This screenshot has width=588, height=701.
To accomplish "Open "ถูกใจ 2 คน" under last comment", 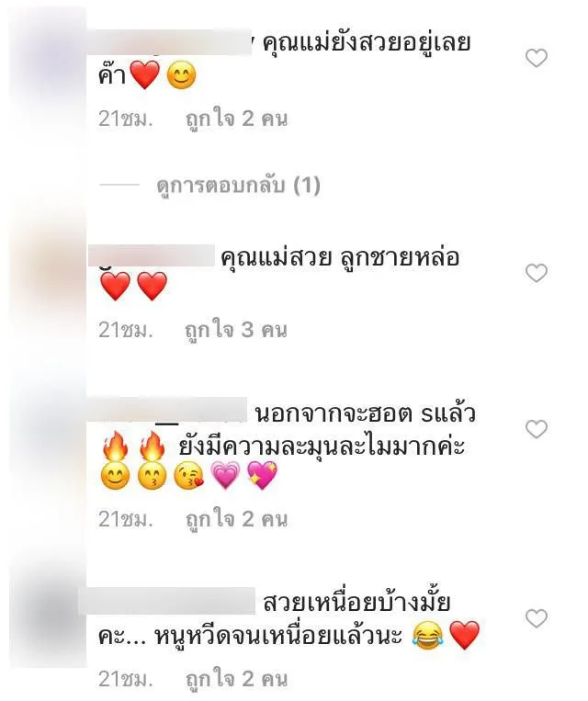I will tap(236, 679).
